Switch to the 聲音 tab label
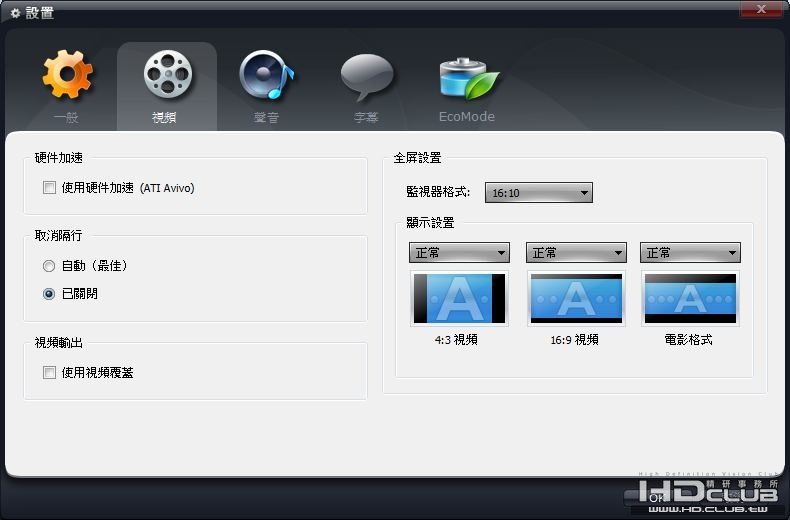This screenshot has width=790, height=520. click(x=266, y=117)
